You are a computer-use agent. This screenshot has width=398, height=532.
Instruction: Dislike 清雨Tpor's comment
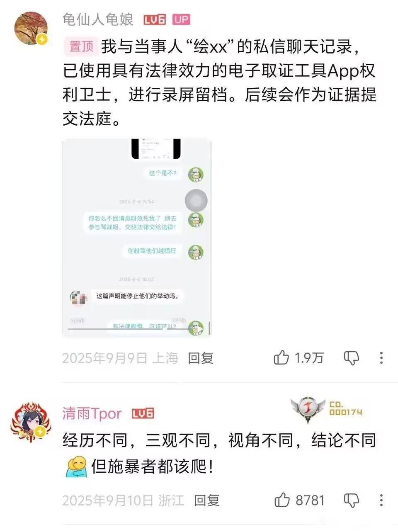point(352,500)
